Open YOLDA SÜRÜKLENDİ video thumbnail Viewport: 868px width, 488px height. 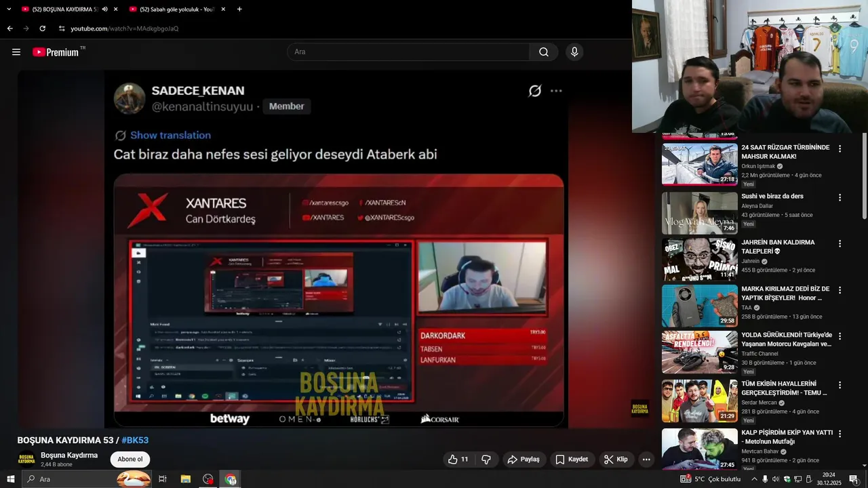click(700, 352)
